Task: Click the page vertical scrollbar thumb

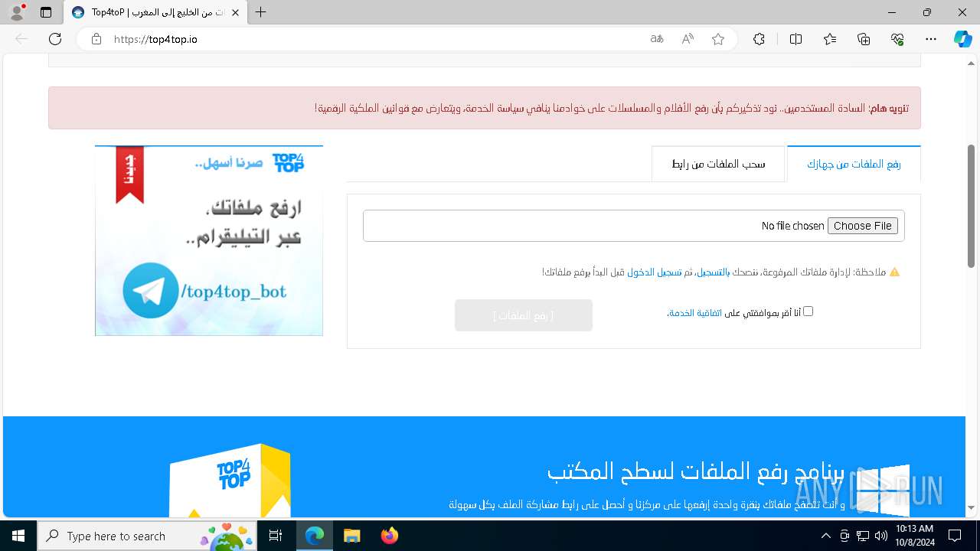Action: 971,206
